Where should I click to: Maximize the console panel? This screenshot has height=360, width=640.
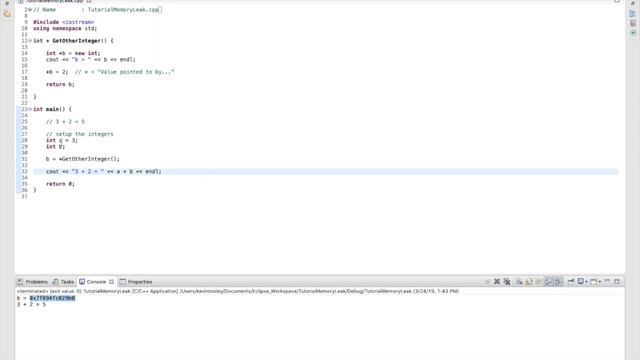click(617, 282)
